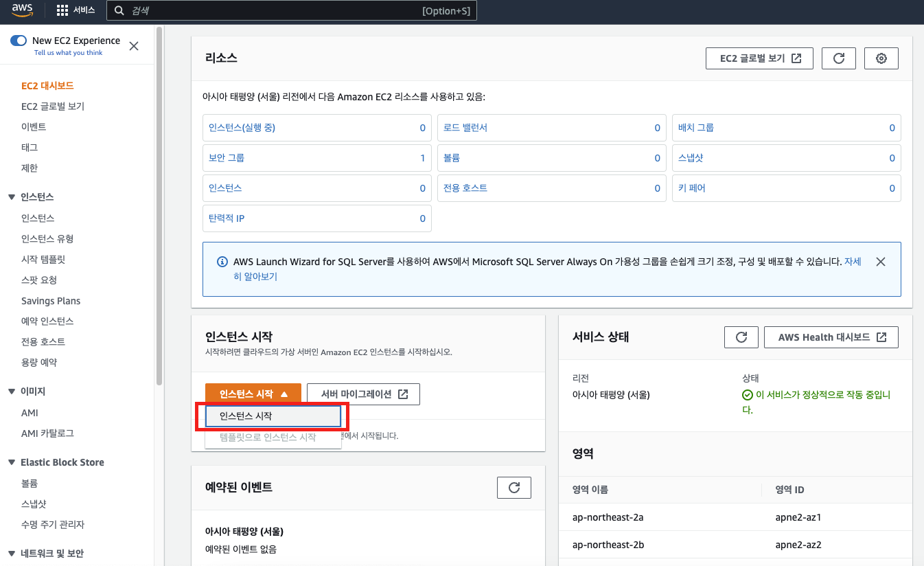Focus the 검색 search input field
Image resolution: width=924 pixels, height=566 pixels.
(x=292, y=10)
